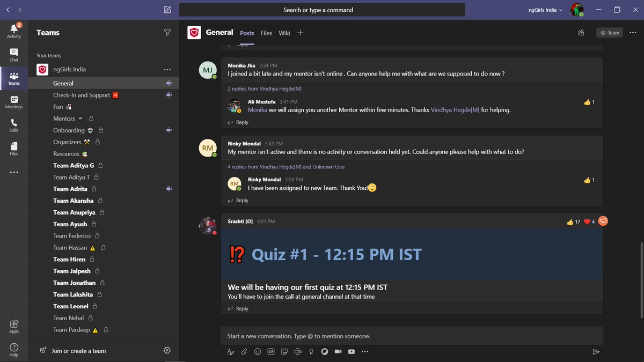Show more messaging extensions ellipsis
The height and width of the screenshot is (362, 644).
pos(365,352)
